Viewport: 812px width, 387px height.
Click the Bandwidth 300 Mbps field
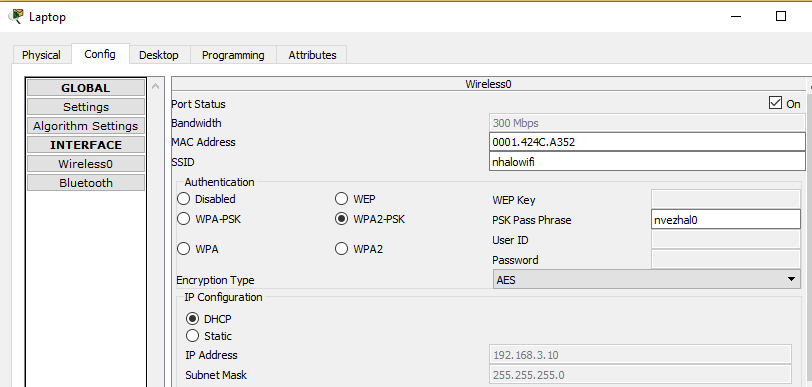pos(646,123)
